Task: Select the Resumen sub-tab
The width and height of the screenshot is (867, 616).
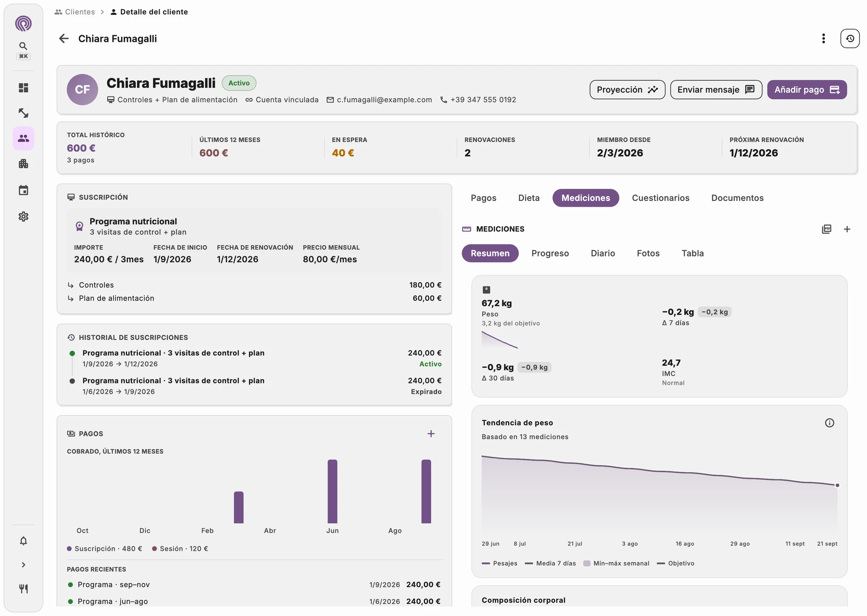Action: click(x=490, y=253)
